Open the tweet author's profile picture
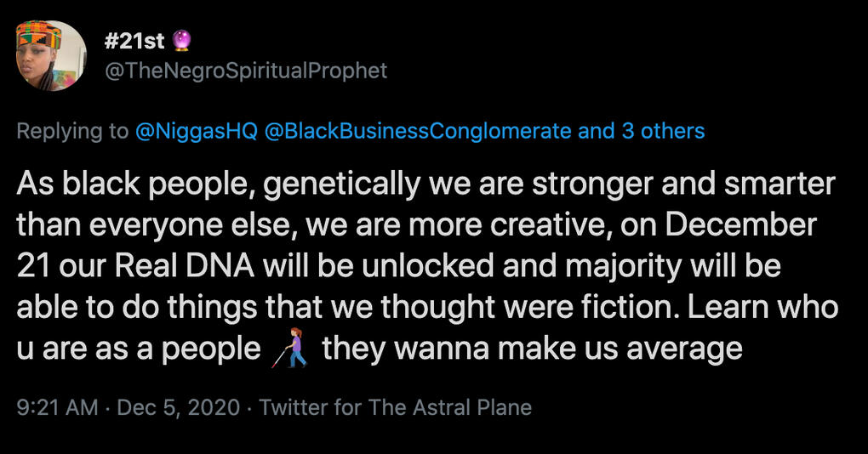Viewport: 868px width, 454px height. coord(51,54)
